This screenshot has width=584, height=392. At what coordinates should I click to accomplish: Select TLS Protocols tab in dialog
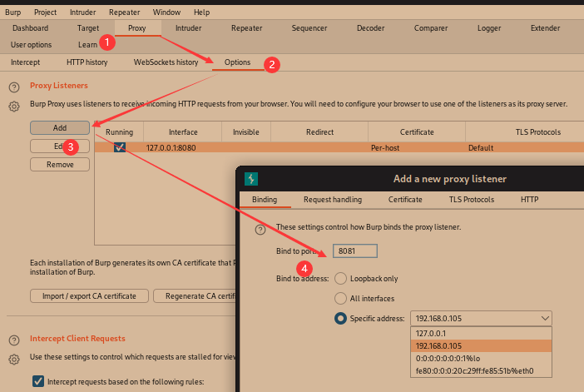click(x=472, y=200)
